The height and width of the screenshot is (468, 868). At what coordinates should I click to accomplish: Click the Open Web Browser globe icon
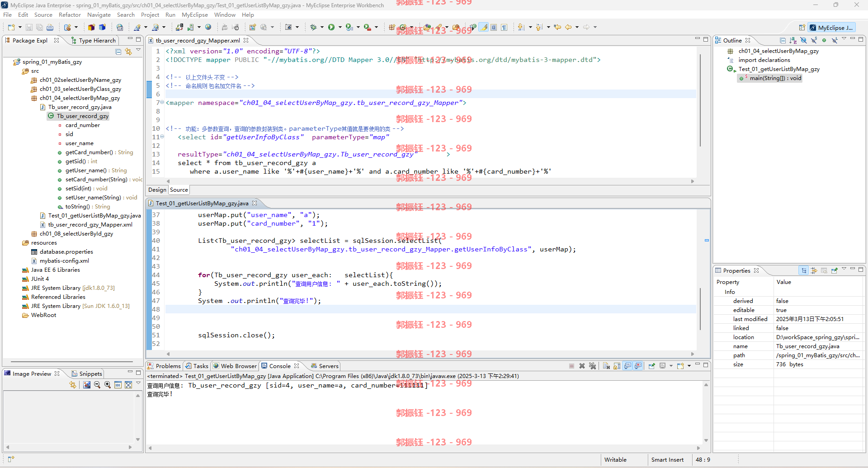pyautogui.click(x=208, y=27)
